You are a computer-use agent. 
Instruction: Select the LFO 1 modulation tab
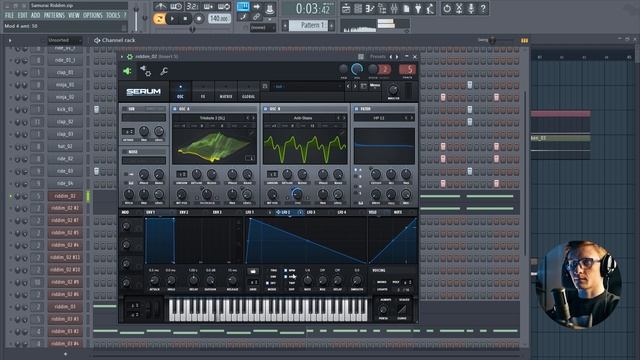click(250, 212)
